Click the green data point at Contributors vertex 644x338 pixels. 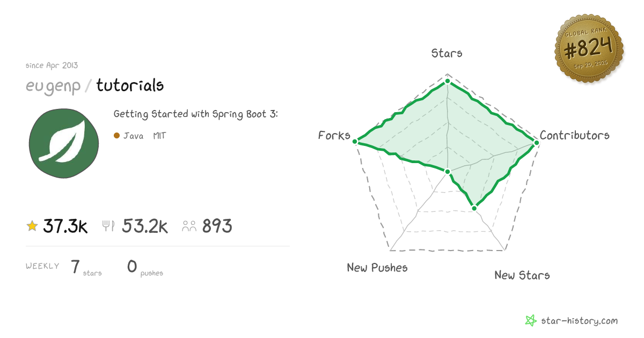(536, 142)
